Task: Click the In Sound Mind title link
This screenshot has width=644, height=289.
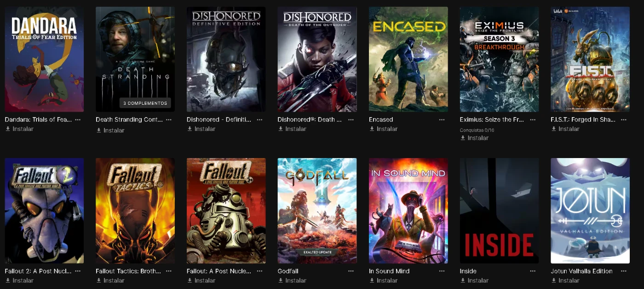Action: point(389,271)
